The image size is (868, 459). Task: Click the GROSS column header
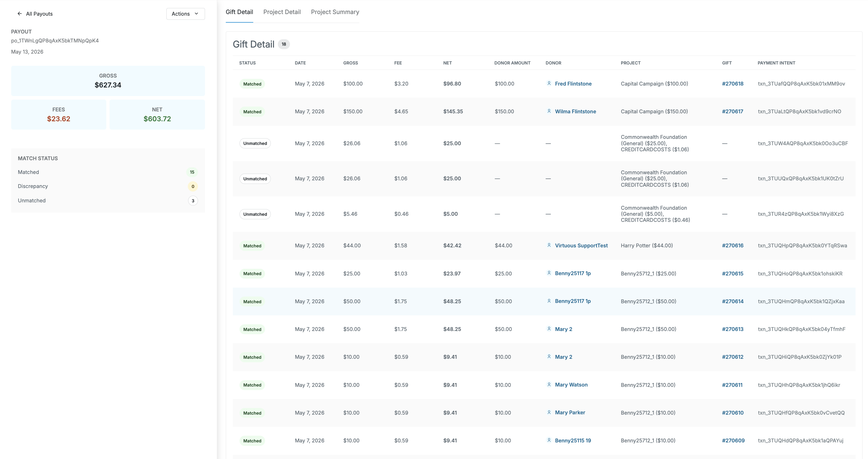[350, 63]
